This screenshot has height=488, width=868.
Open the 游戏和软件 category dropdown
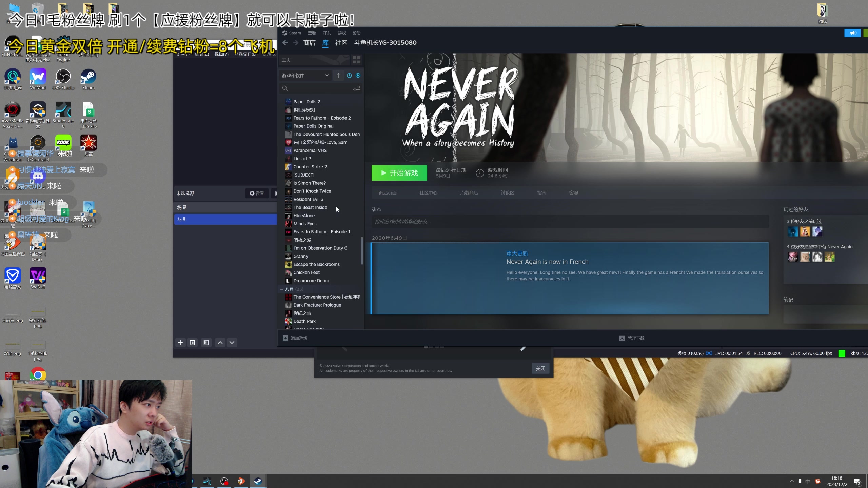click(x=305, y=76)
